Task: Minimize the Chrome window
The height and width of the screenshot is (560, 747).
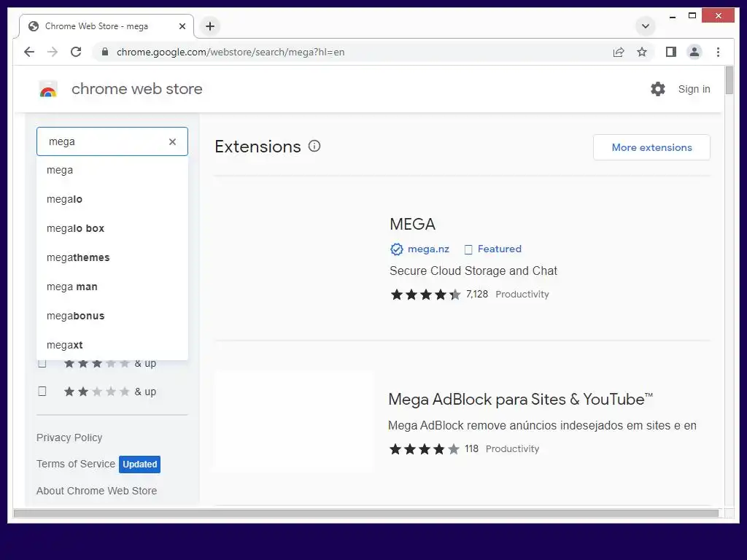Action: (x=672, y=16)
